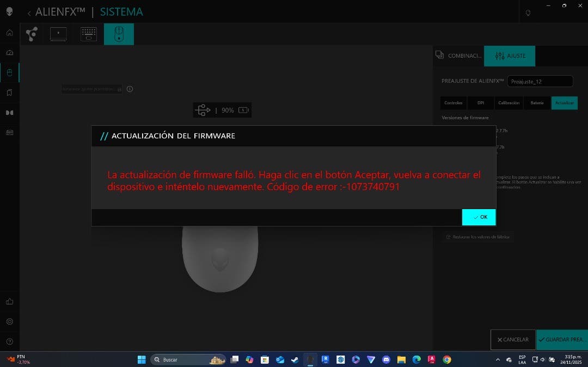Viewport: 588px width, 367px height.
Task: Select the mouse device tab icon
Action: (x=119, y=34)
